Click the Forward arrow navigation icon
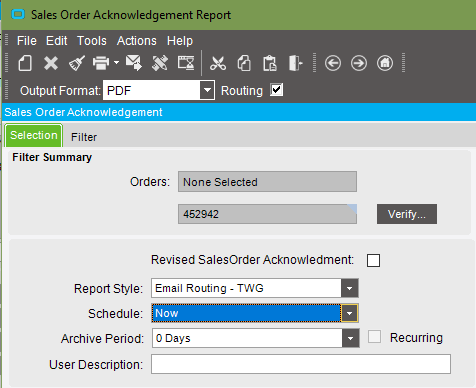The image size is (476, 388). tap(359, 63)
